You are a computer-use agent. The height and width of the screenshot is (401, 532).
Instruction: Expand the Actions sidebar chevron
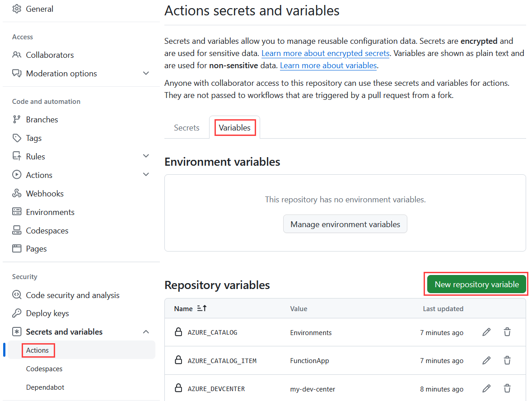[146, 174]
